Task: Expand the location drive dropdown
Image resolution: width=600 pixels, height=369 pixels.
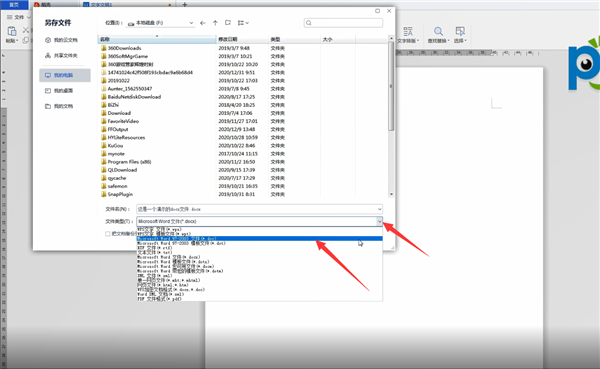Action: 191,23
